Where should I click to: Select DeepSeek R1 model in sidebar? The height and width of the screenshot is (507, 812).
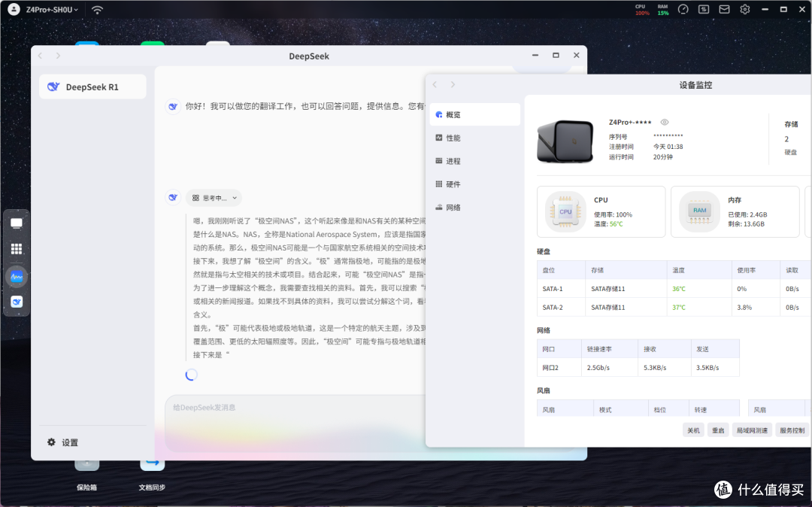[x=92, y=87]
